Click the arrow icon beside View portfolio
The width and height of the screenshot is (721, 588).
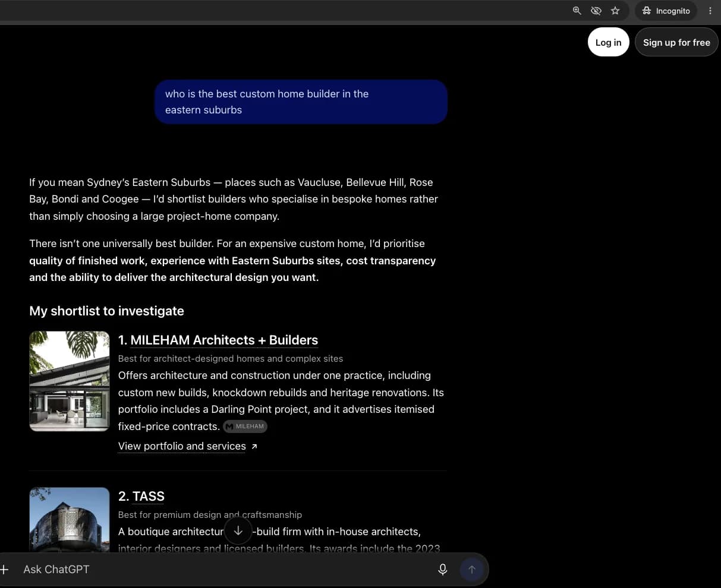(x=254, y=446)
